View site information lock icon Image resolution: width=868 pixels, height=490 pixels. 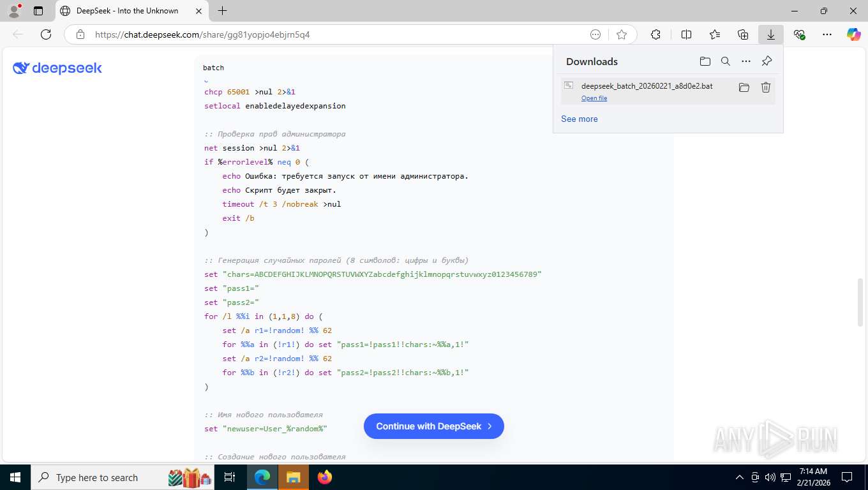coord(80,34)
